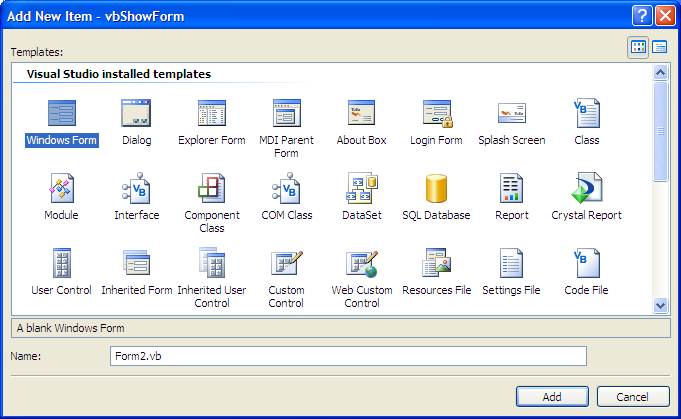
Task: Pick the SQL Database template
Action: click(x=436, y=188)
